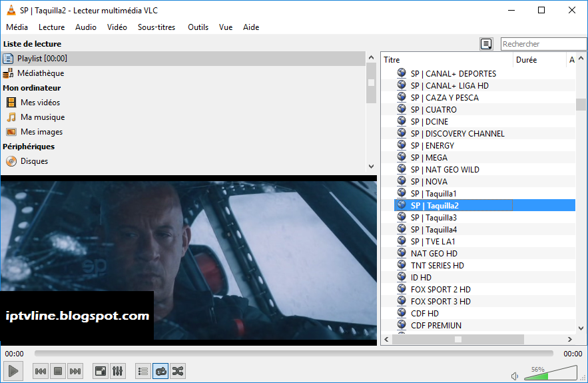Click sidebar scroll up arrow
Image resolution: width=588 pixels, height=383 pixels.
372,57
